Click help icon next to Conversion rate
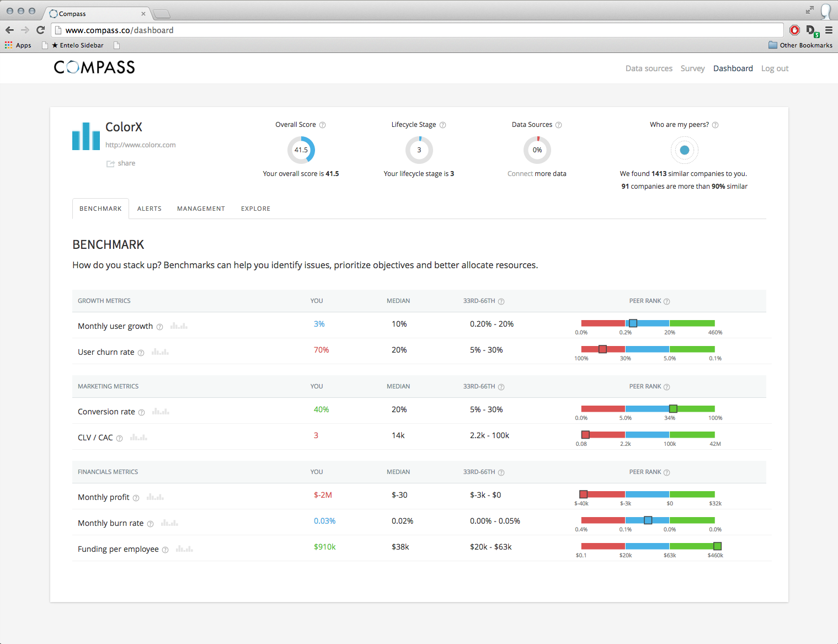The height and width of the screenshot is (644, 838). click(x=142, y=412)
